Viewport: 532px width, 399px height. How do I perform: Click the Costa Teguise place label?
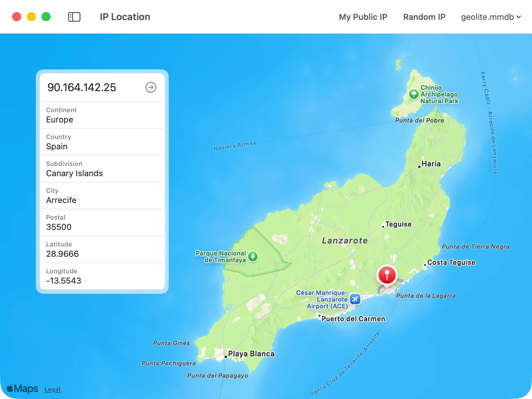[451, 262]
